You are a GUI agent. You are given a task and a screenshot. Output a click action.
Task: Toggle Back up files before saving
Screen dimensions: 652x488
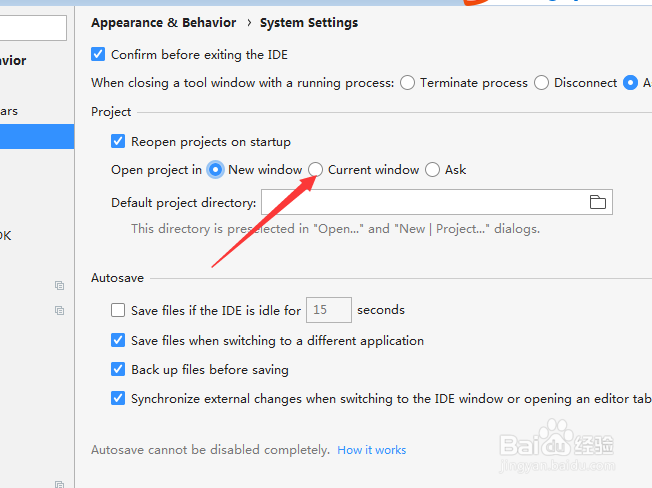click(x=118, y=370)
